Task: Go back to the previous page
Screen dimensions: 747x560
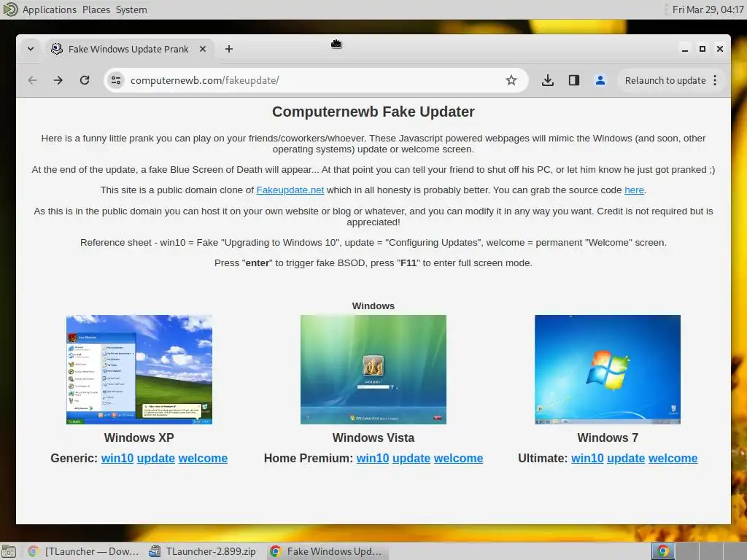Action: (x=32, y=80)
